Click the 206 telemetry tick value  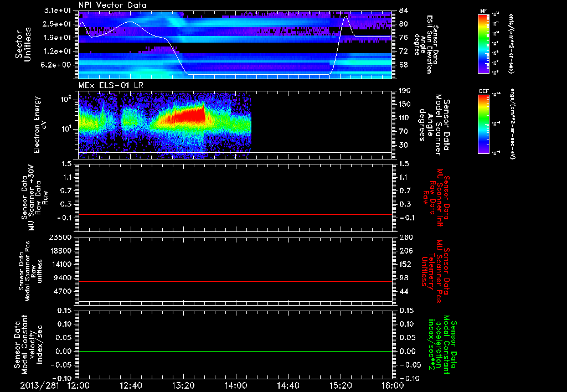pos(406,251)
